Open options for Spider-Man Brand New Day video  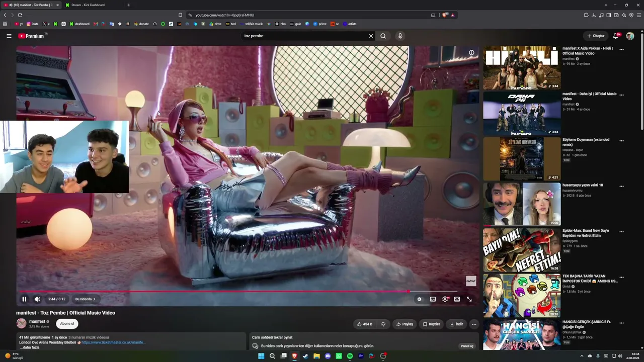[621, 232]
